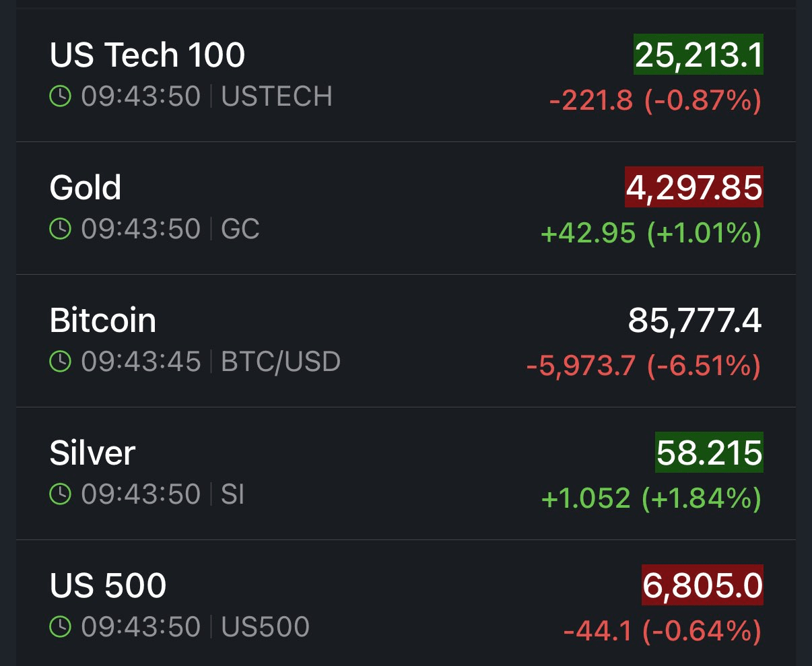
Task: Click Bitcoin's -5,973.7 (-6.51%) change
Action: 644,366
